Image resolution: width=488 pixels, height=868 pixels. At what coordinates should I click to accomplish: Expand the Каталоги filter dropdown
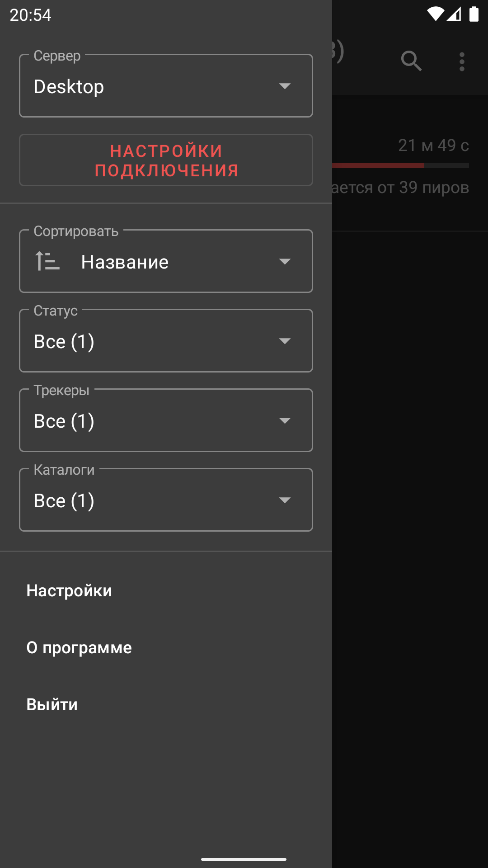coord(166,500)
